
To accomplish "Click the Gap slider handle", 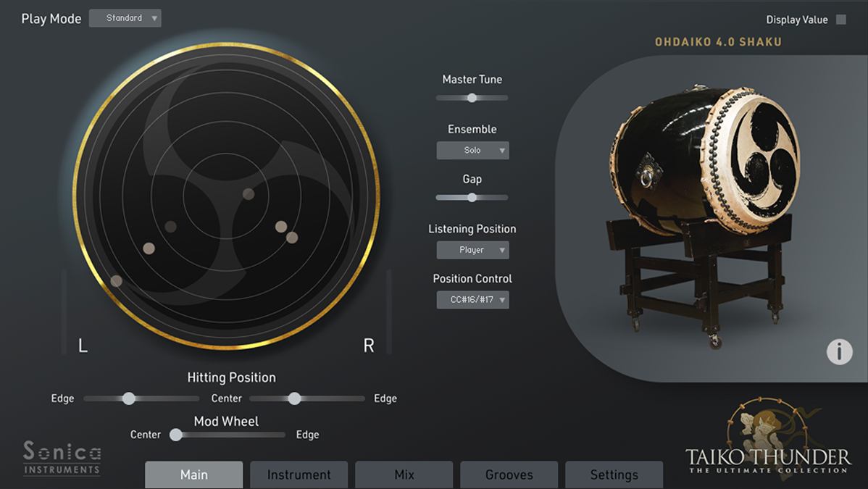I will [472, 197].
